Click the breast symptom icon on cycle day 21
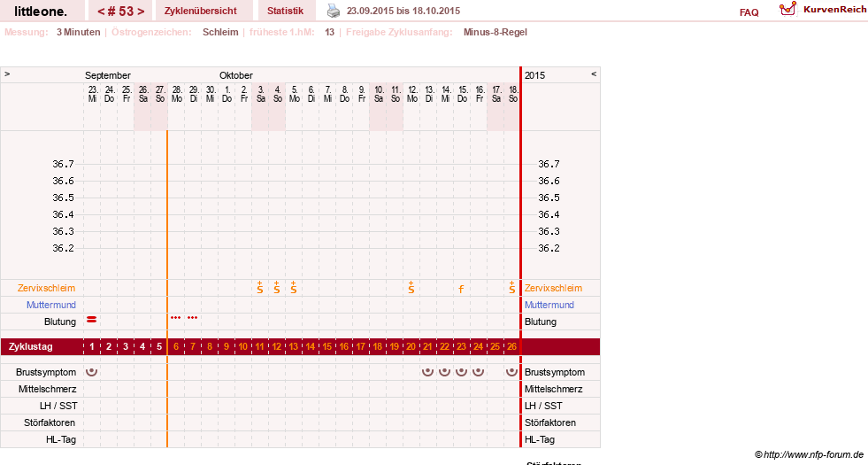Viewport: 868px width, 465px height. pos(428,371)
